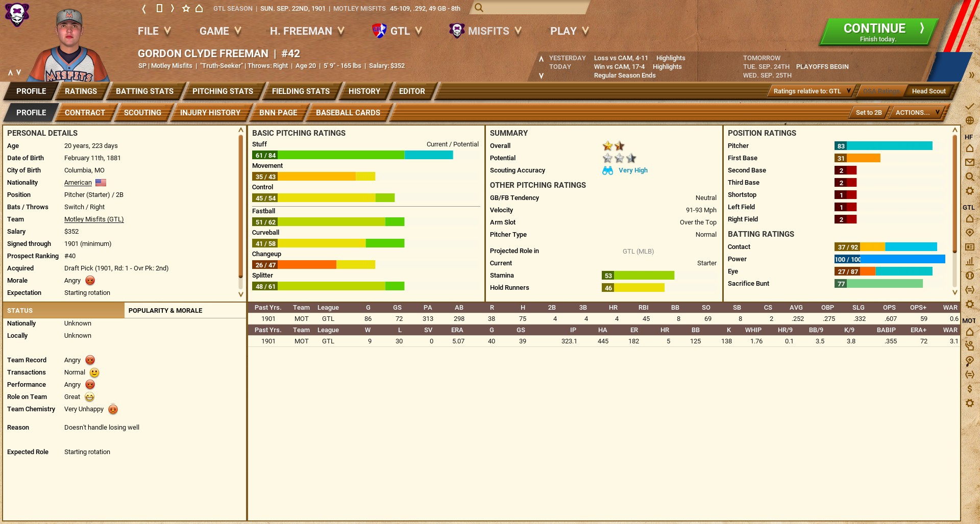Expand the PLAY menu
This screenshot has width=980, height=524.
(x=570, y=31)
